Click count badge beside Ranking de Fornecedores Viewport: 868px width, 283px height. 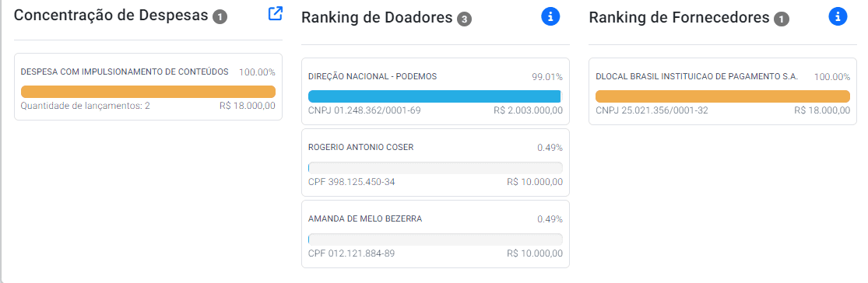(781, 20)
